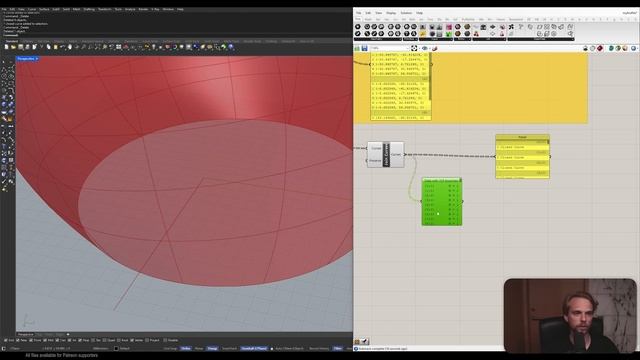Screen dimensions: 640x360
Task: Open Rhino File menu
Action: tap(4, 9)
